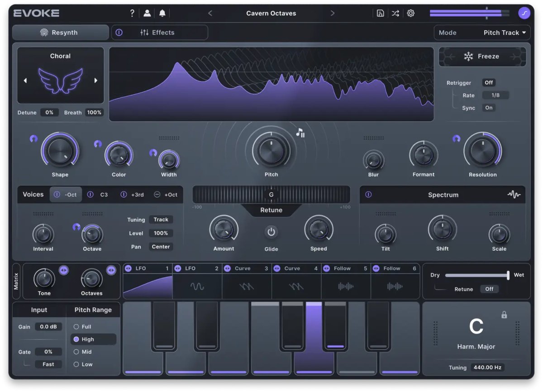Open the Harm. Major scale selector
The image size is (543, 392).
tap(476, 347)
